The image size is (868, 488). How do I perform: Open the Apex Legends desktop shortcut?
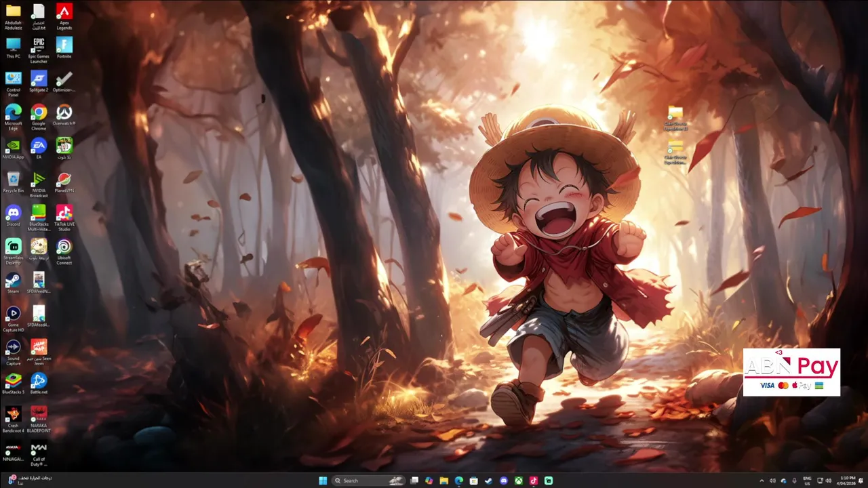tap(64, 16)
